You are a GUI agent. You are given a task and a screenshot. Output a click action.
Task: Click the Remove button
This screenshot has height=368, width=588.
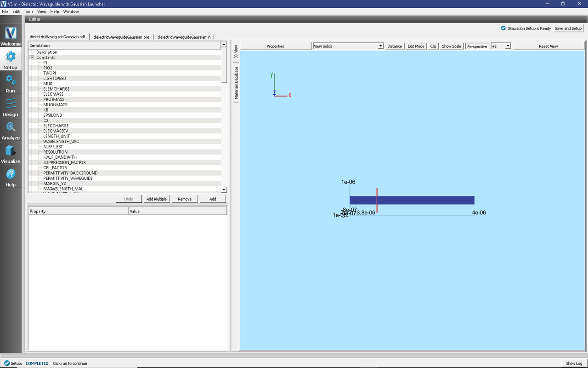pyautogui.click(x=185, y=199)
